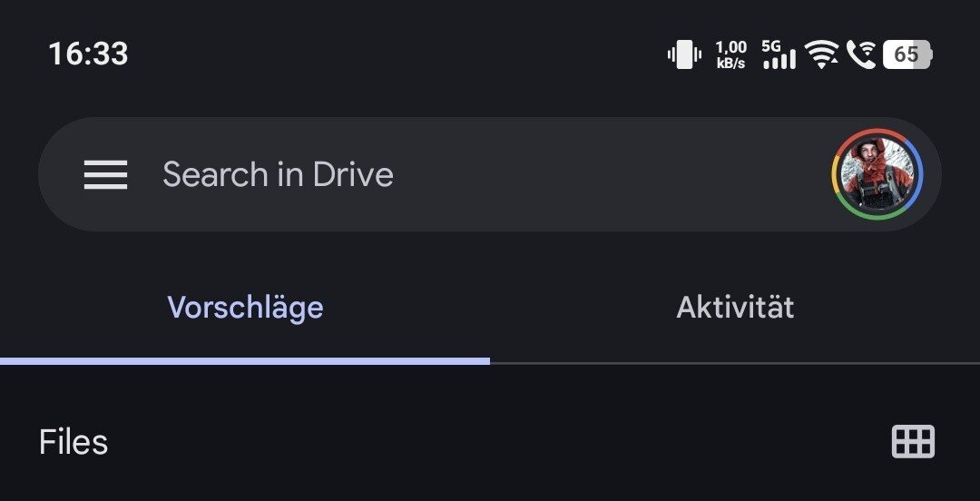Tap the blank area right of Files heading
This screenshot has height=501, width=980.
pos(499,443)
